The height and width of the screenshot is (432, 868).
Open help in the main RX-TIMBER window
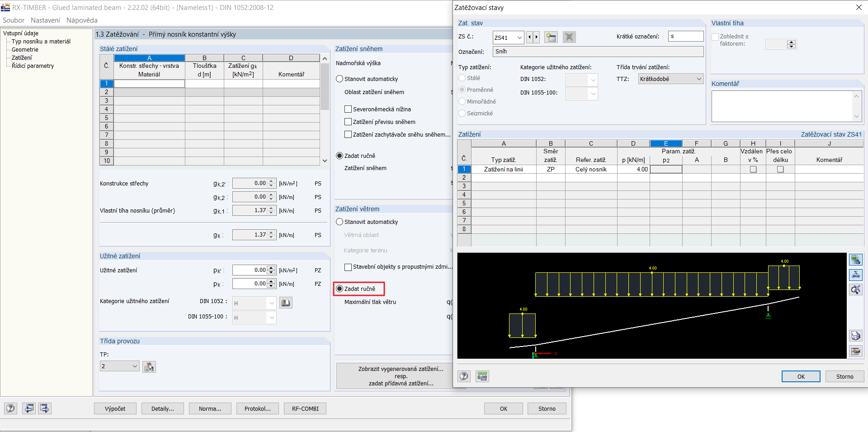pyautogui.click(x=10, y=408)
